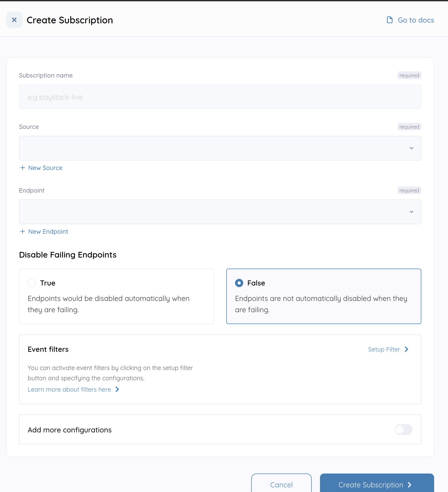Click the plus icon next to New Endpoint
Viewport: 448px width, 492px height.
click(x=23, y=231)
